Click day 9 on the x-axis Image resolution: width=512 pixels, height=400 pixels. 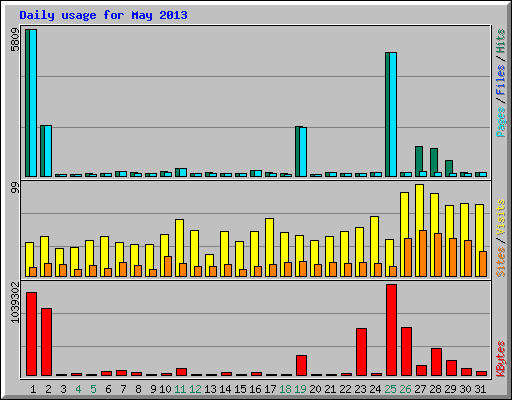click(x=153, y=389)
